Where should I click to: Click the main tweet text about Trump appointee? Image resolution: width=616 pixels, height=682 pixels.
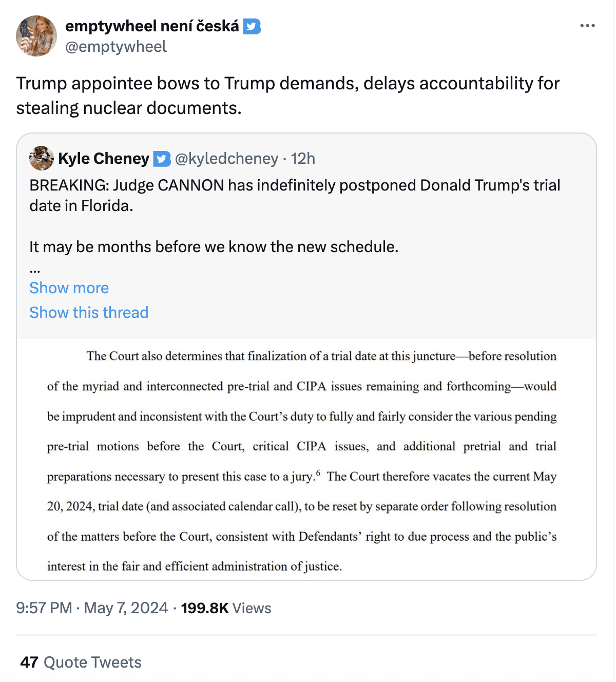tap(287, 96)
